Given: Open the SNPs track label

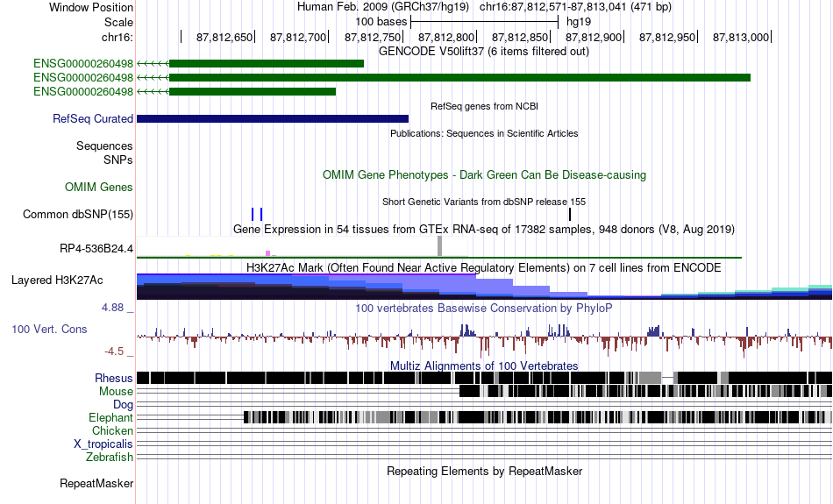Looking at the screenshot, I should tap(118, 160).
